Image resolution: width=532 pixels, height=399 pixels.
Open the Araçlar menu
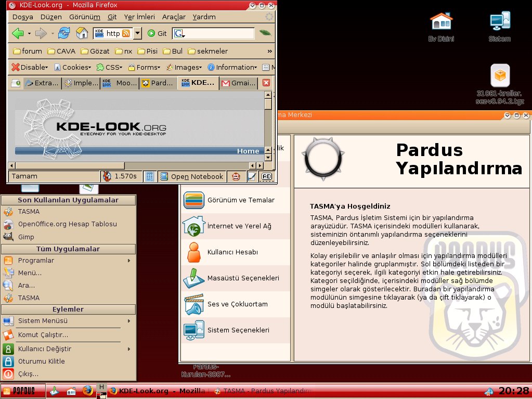tap(174, 17)
